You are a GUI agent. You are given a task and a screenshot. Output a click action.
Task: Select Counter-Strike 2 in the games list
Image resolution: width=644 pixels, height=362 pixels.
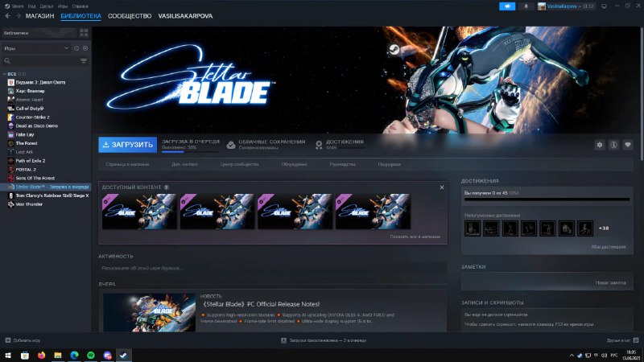coord(35,117)
